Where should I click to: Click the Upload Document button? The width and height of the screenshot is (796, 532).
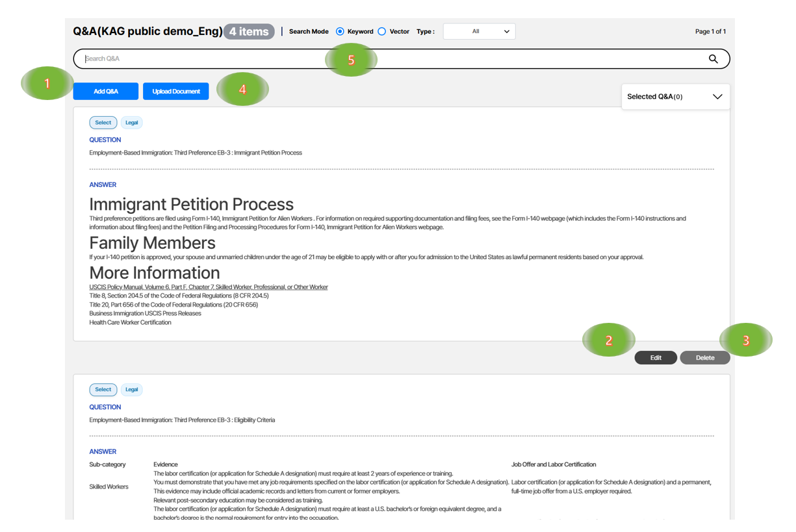176,92
